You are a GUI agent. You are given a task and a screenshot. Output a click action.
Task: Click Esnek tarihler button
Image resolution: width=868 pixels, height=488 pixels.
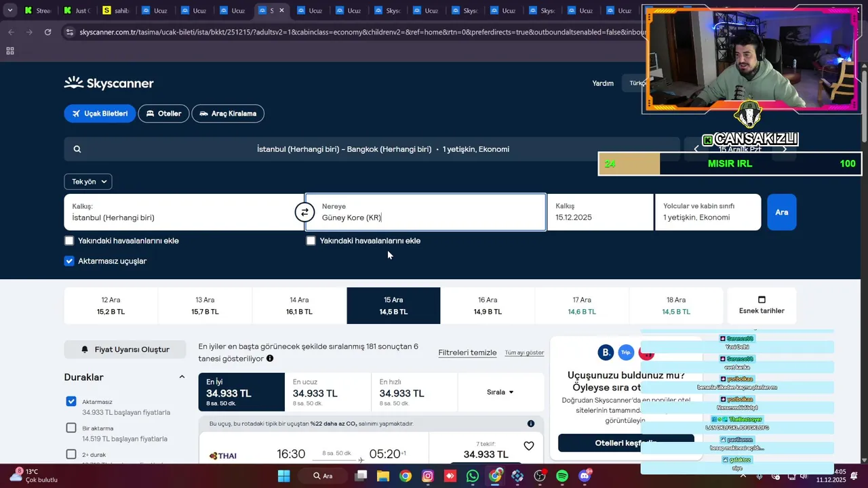pos(762,306)
